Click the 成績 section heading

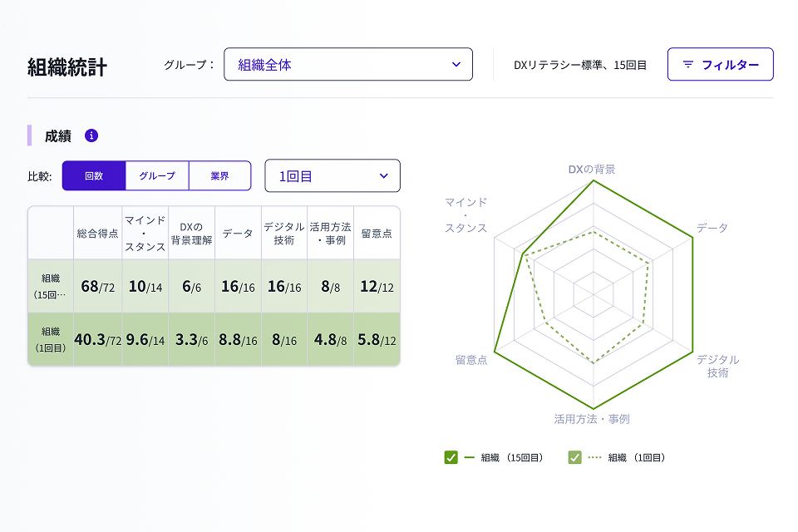tap(58, 136)
